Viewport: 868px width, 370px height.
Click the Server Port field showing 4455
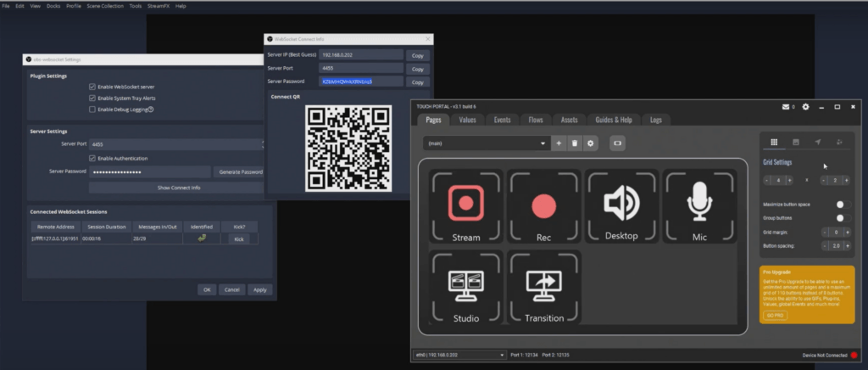(x=176, y=144)
